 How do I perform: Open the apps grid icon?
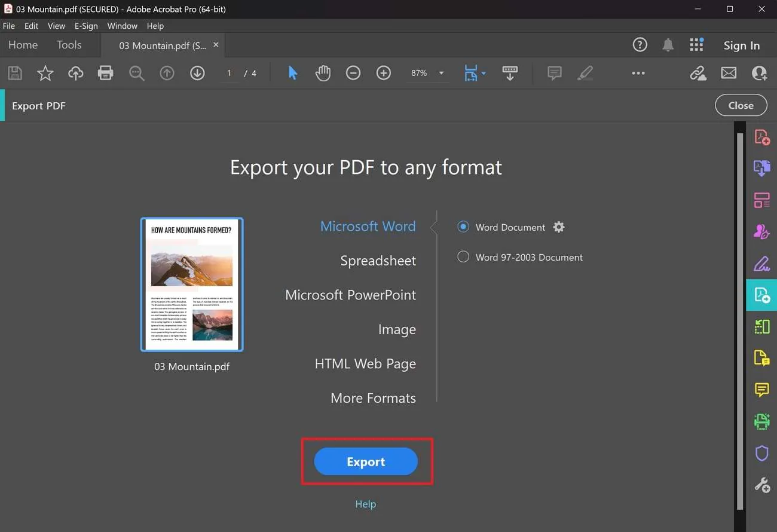696,45
